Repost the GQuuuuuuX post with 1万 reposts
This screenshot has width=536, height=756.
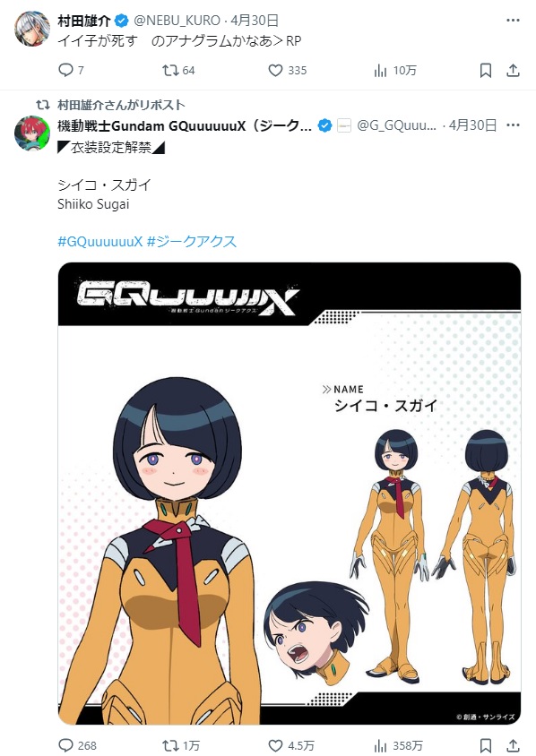click(181, 745)
